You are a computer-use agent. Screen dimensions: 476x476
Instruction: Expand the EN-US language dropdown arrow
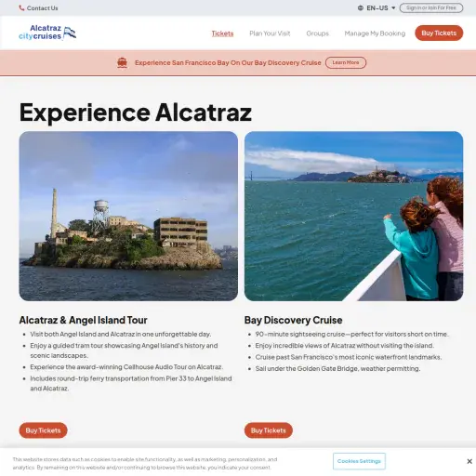[x=393, y=8]
